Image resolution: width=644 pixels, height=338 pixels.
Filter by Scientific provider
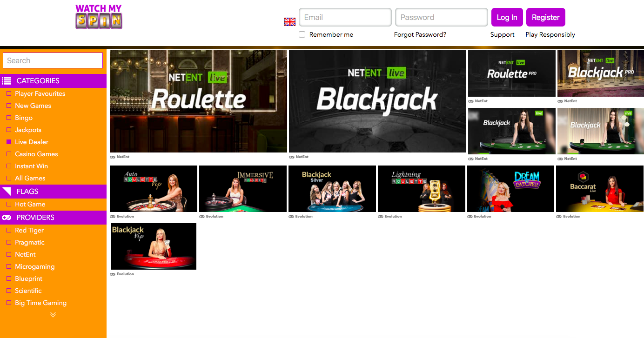(9, 291)
